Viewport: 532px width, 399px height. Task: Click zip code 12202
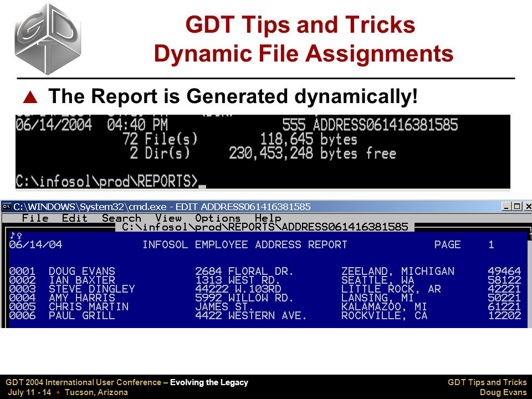tap(504, 315)
